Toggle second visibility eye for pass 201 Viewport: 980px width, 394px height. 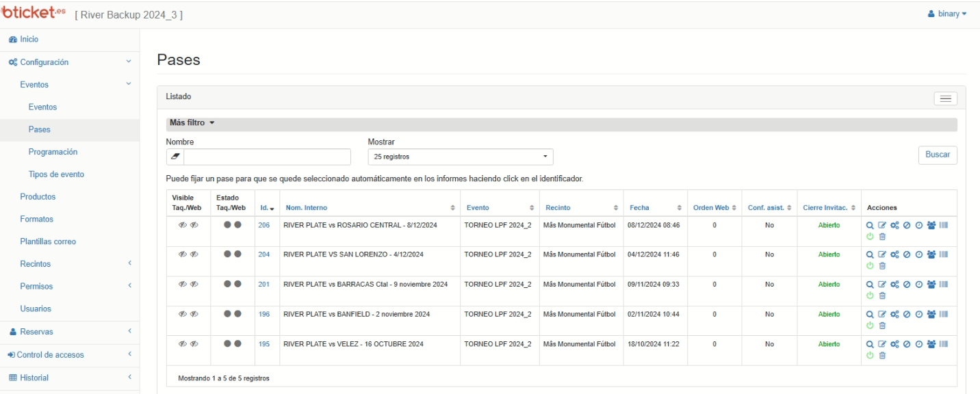coord(194,284)
